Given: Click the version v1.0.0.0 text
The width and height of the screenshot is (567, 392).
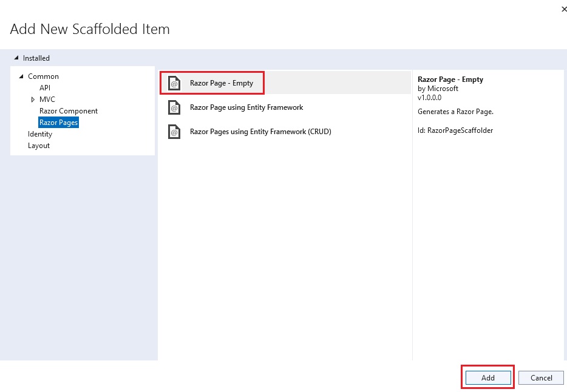Looking at the screenshot, I should click(x=429, y=98).
